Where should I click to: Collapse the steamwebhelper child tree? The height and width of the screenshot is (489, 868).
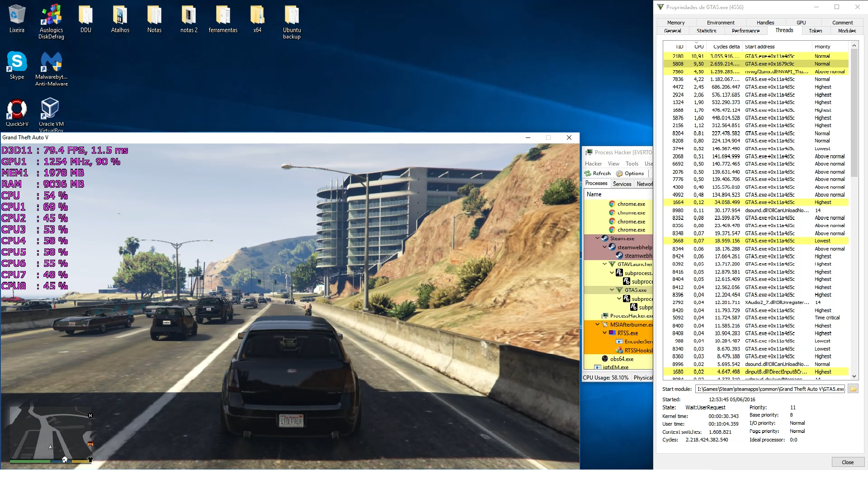tap(605, 247)
